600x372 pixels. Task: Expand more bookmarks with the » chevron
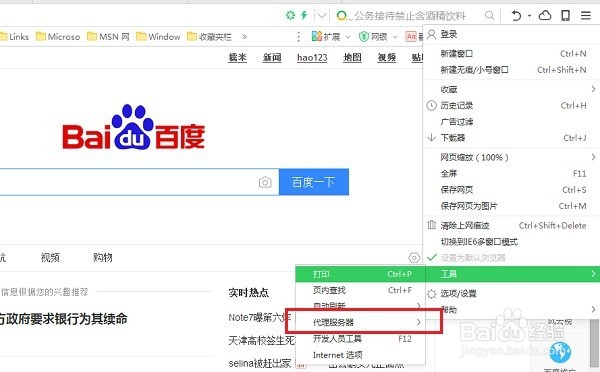(245, 37)
